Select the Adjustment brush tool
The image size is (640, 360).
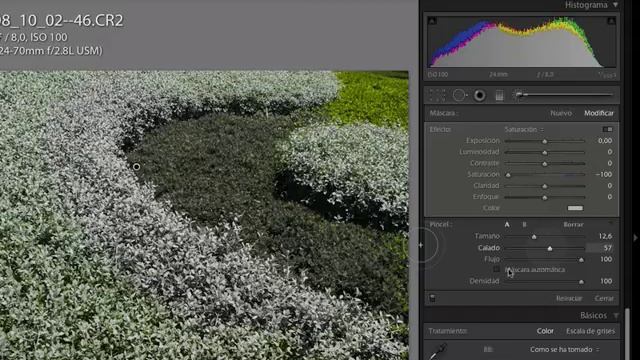564,95
